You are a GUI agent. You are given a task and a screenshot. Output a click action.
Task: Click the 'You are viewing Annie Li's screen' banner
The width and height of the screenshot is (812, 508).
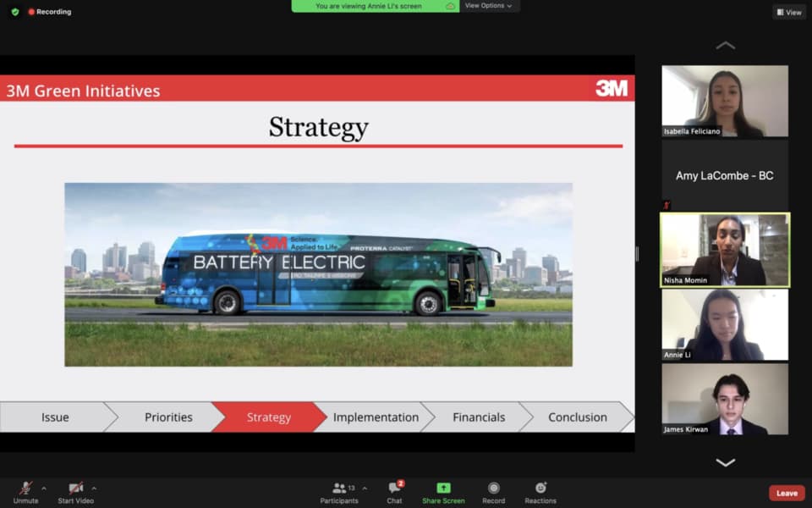coord(375,6)
